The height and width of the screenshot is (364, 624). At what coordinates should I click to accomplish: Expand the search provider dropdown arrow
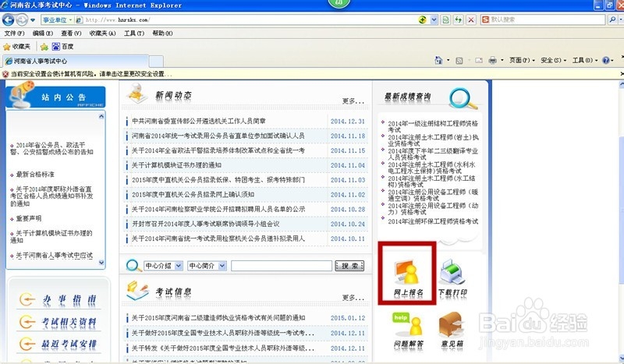pos(619,19)
